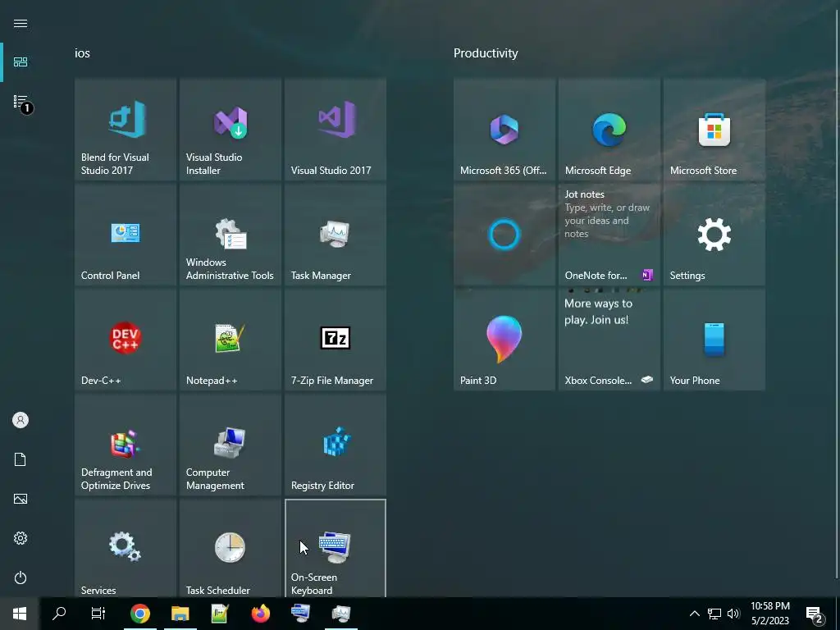840x630 pixels.
Task: Open Computer Management tile
Action: click(231, 444)
